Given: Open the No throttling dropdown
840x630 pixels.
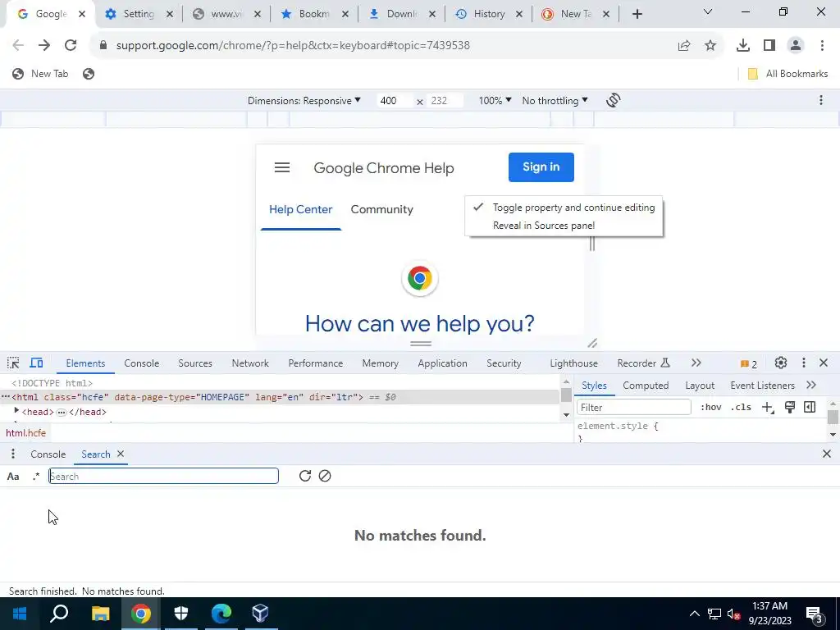Looking at the screenshot, I should (x=555, y=101).
